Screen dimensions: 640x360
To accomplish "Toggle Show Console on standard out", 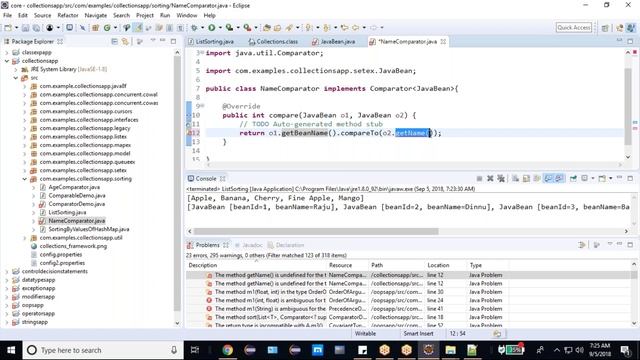I will pos(548,178).
